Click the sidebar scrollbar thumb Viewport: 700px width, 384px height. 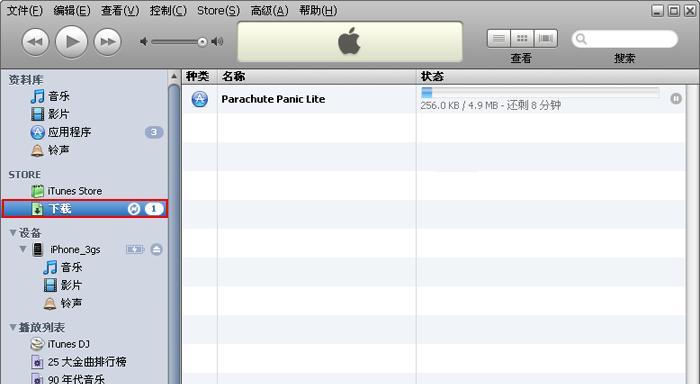174,234
